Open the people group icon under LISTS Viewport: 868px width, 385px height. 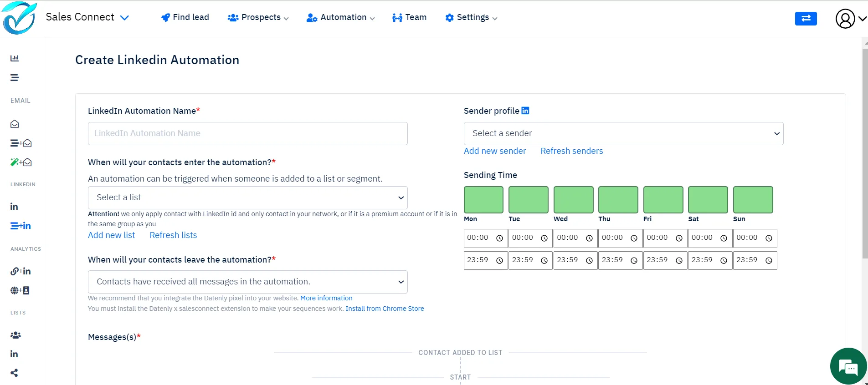15,335
